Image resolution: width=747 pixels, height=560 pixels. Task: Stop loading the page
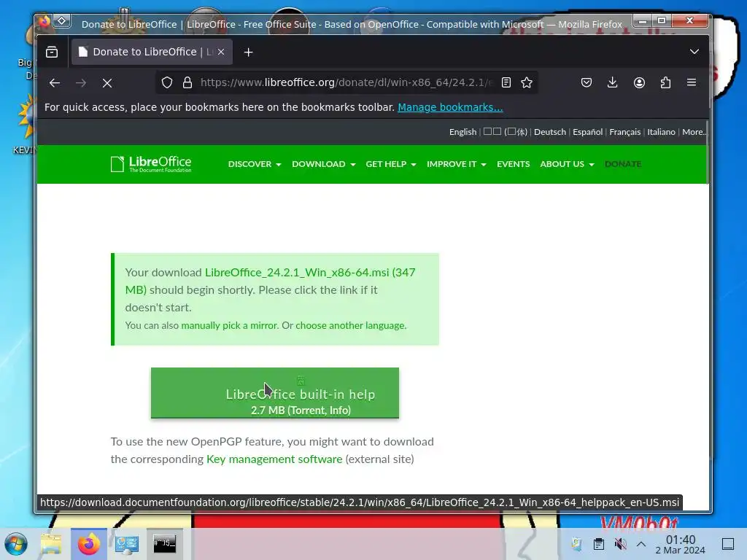click(107, 83)
